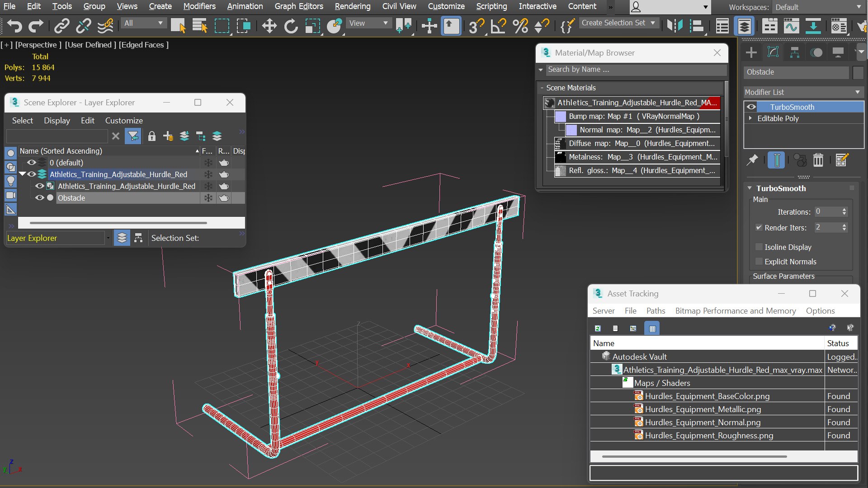
Task: Open Customize menu in Layer Explorer
Action: pos(124,121)
